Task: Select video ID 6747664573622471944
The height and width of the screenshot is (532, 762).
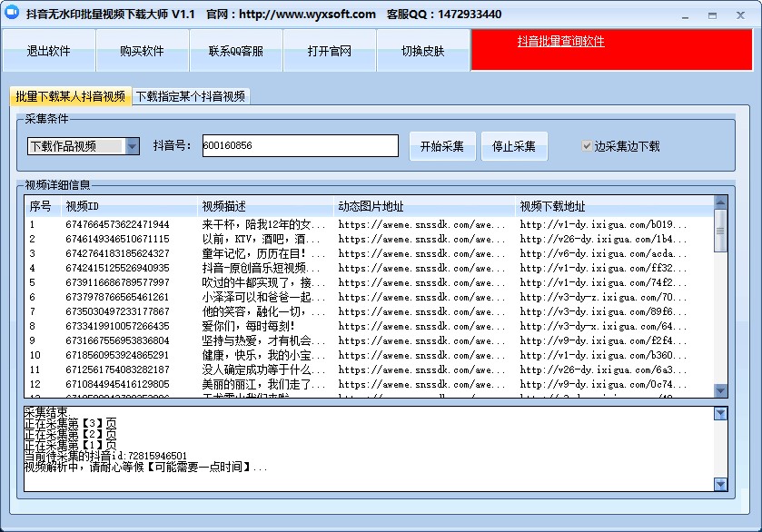Action: tap(117, 224)
